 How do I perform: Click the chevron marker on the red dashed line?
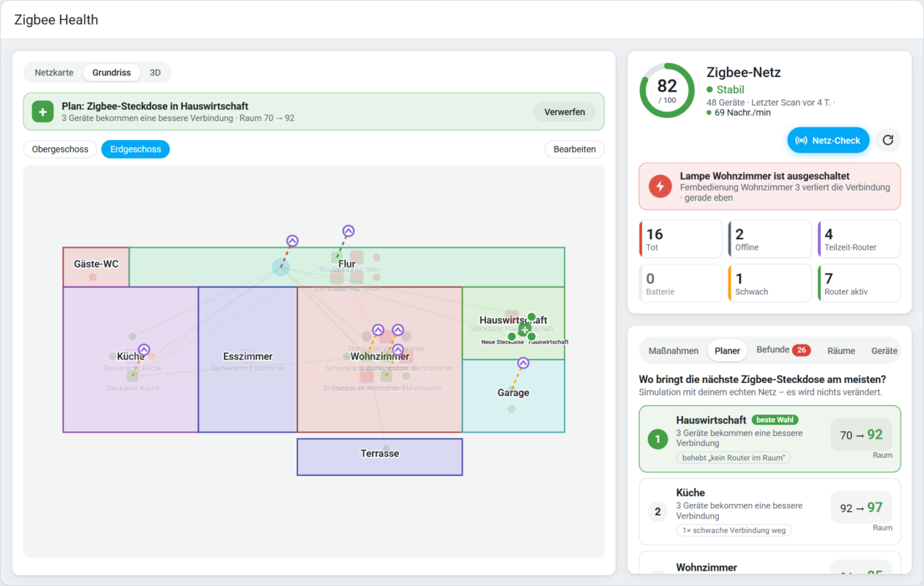pos(292,240)
